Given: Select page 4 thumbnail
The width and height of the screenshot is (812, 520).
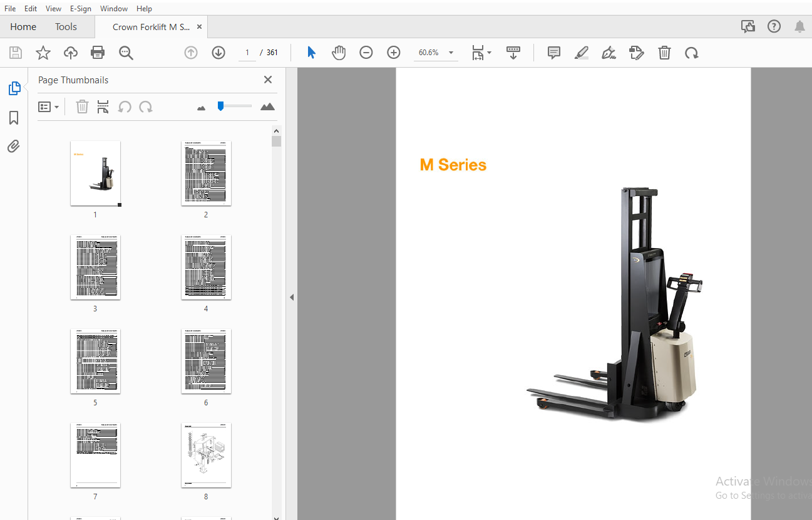Looking at the screenshot, I should (206, 267).
